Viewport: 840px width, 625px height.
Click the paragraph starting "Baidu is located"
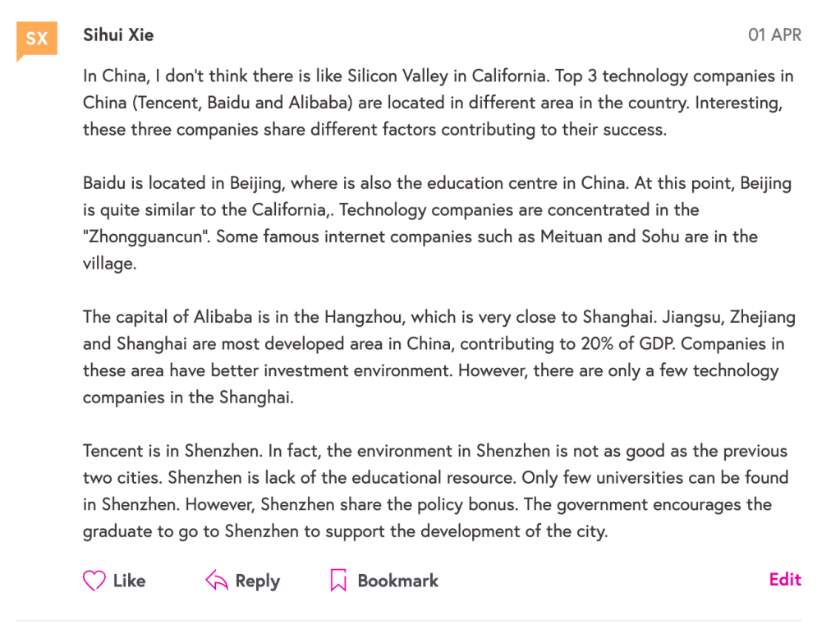pos(438,223)
